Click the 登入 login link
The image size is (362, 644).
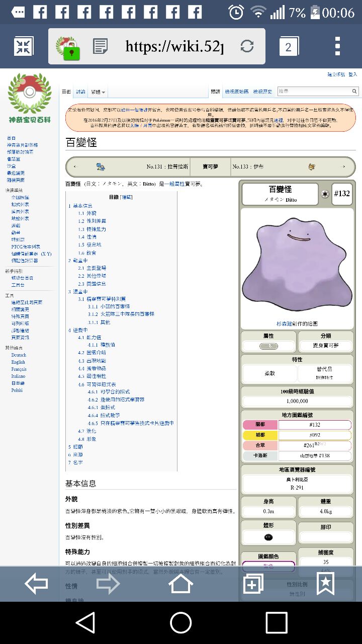(x=352, y=74)
